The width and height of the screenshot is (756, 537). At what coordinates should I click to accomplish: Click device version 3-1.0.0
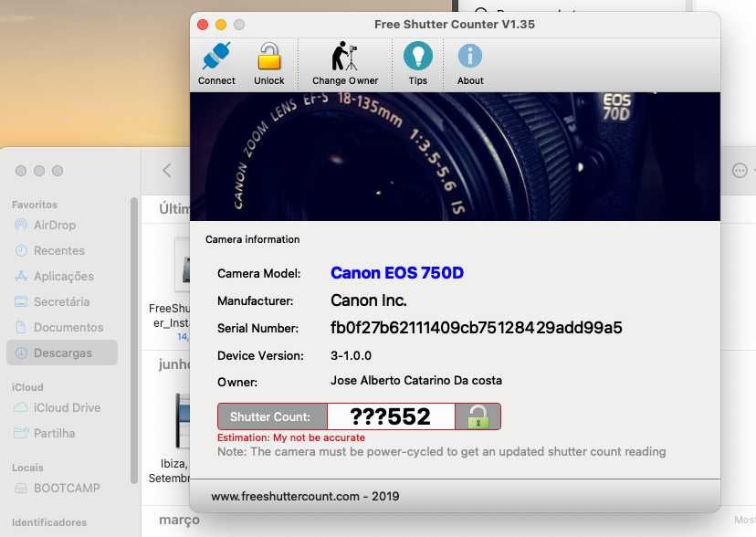point(351,356)
